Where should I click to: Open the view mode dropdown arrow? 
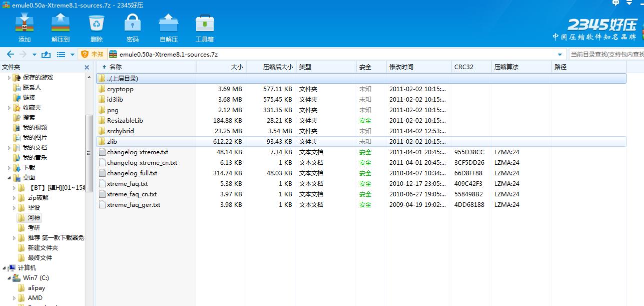(x=73, y=55)
